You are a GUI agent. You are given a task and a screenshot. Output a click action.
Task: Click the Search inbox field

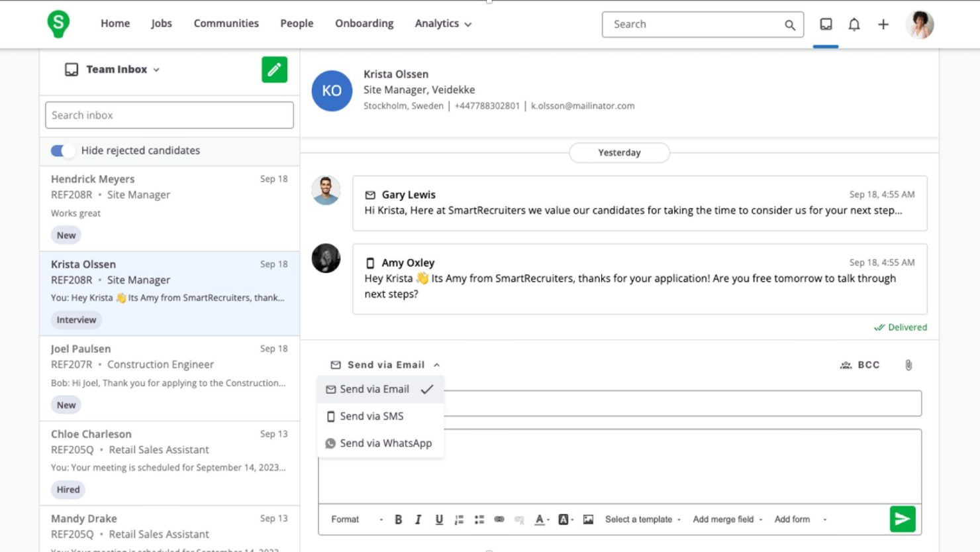coord(169,115)
